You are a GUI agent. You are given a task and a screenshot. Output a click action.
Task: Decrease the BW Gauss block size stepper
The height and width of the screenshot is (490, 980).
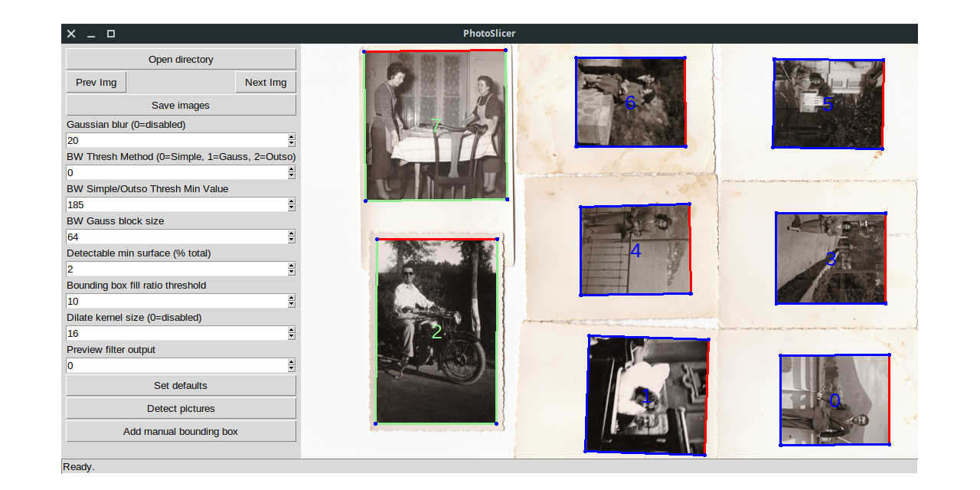point(292,240)
